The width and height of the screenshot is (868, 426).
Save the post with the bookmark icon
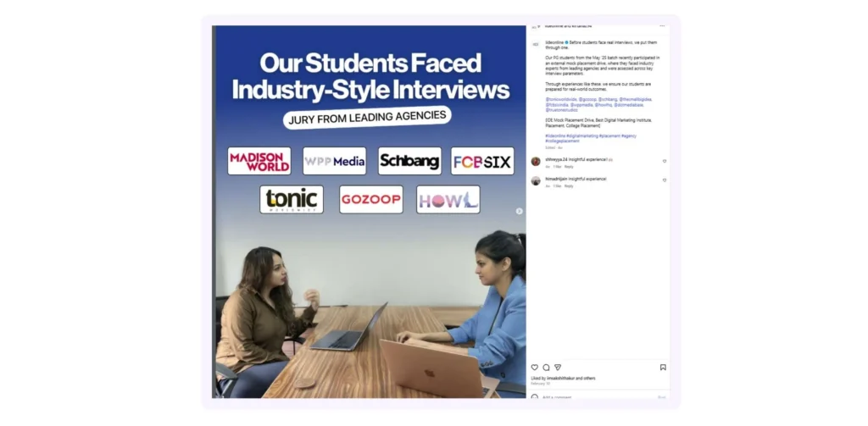click(663, 368)
